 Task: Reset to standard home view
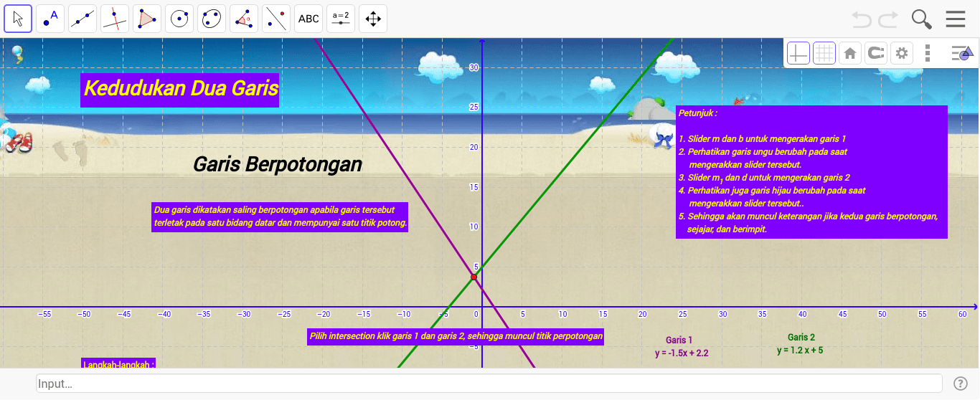point(850,53)
